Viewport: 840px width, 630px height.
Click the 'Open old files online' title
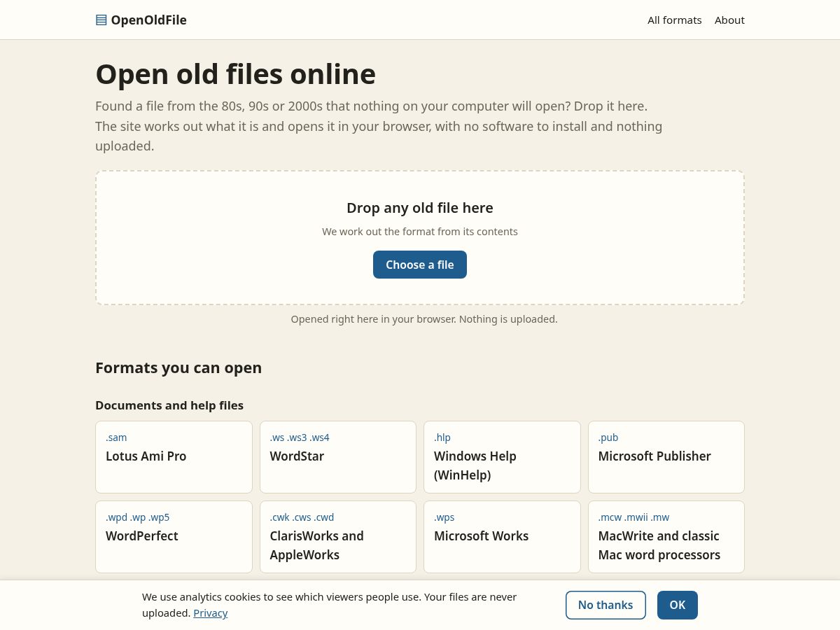(x=235, y=74)
